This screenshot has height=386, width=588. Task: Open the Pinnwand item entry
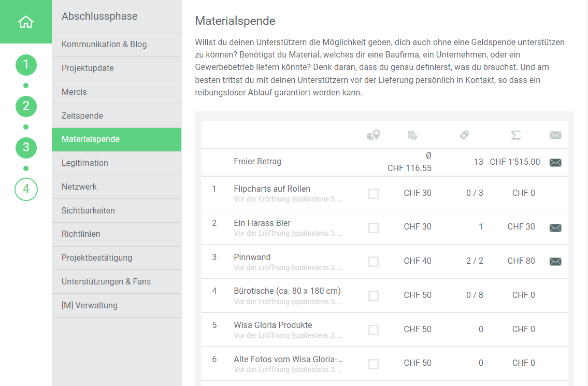[x=252, y=258]
